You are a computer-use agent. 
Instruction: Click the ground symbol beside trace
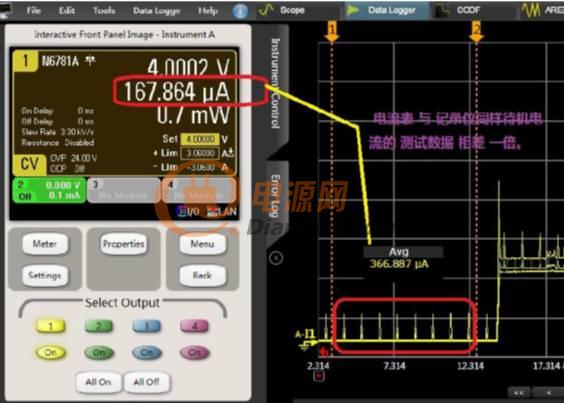[x=304, y=347]
